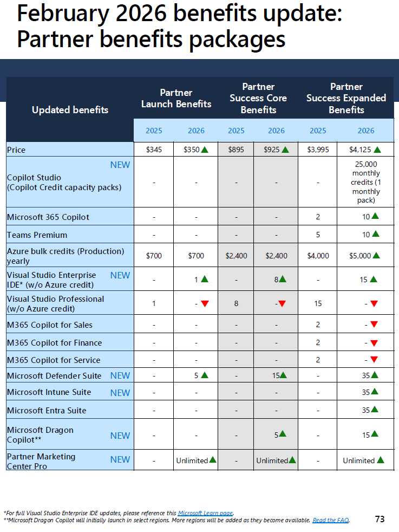Click green arrow beside $5,000 Azure credits
The width and height of the screenshot is (399, 532).
pos(376,256)
